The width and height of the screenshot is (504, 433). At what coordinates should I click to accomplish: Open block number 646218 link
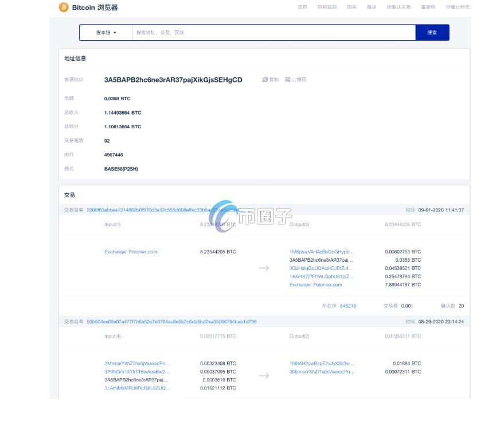tap(347, 306)
